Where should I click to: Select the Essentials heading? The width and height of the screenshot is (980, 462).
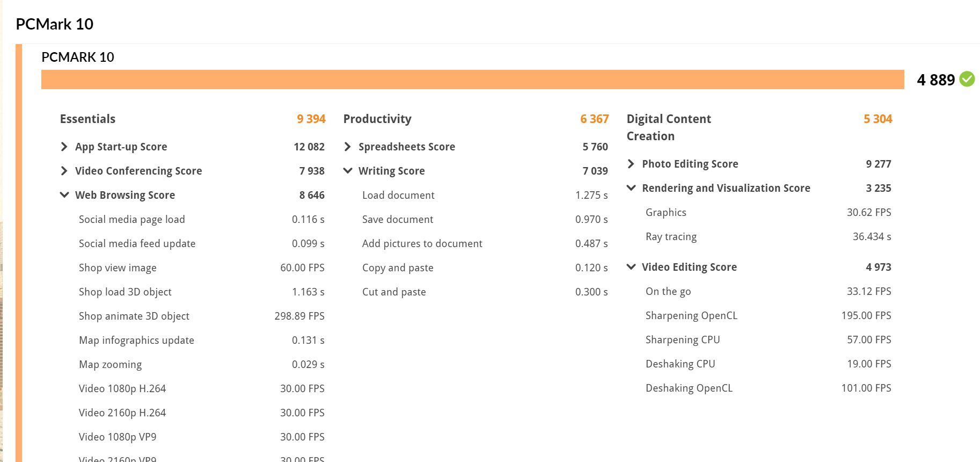pyautogui.click(x=87, y=119)
